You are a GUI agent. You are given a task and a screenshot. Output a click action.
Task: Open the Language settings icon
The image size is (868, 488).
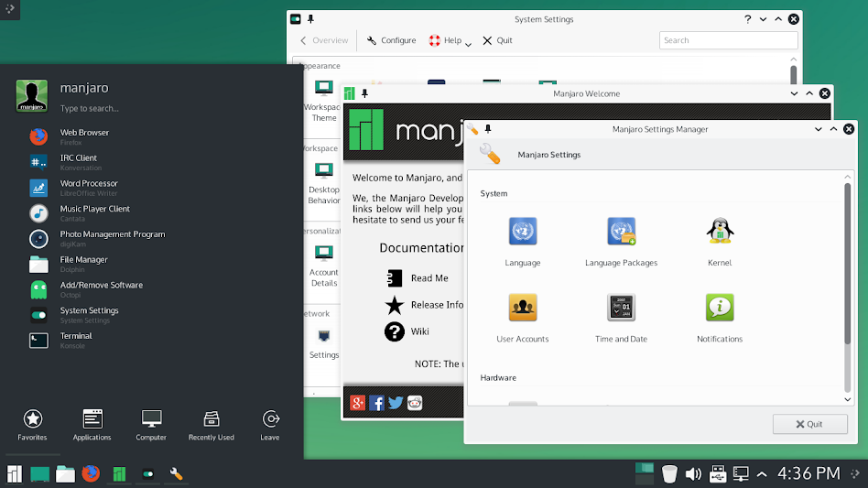pyautogui.click(x=522, y=232)
